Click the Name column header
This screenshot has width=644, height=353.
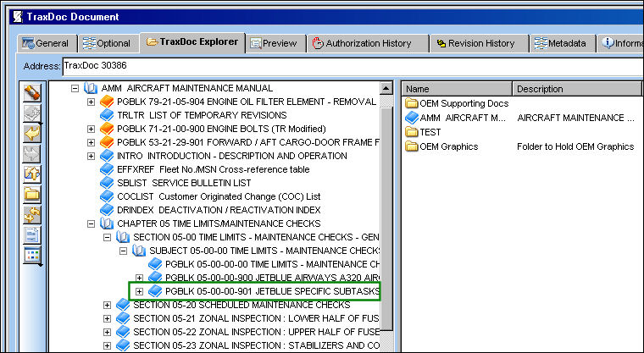pyautogui.click(x=457, y=89)
